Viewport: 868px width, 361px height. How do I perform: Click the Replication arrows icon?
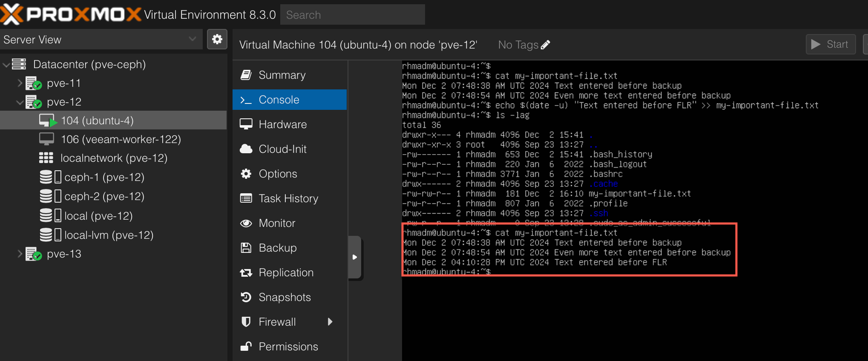[x=246, y=272]
